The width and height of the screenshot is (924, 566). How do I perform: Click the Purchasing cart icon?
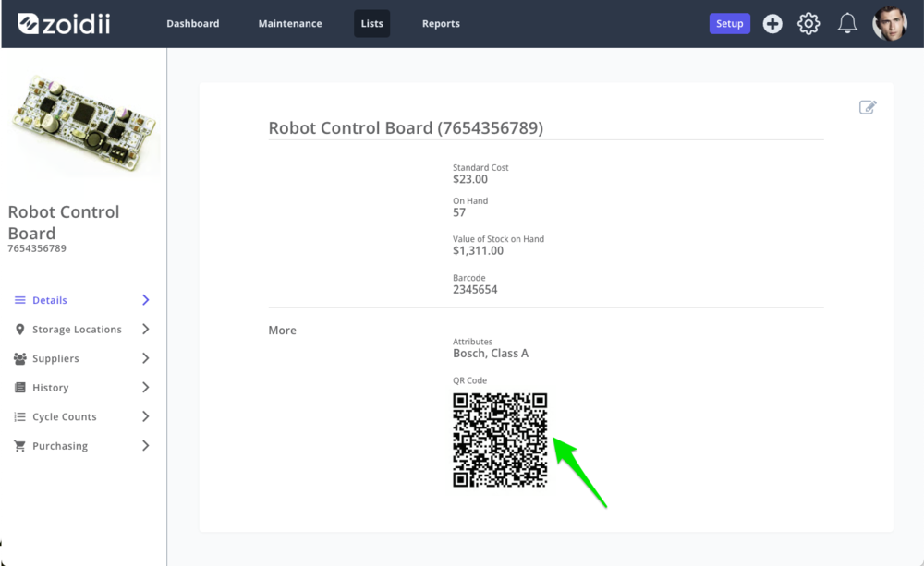tap(20, 446)
